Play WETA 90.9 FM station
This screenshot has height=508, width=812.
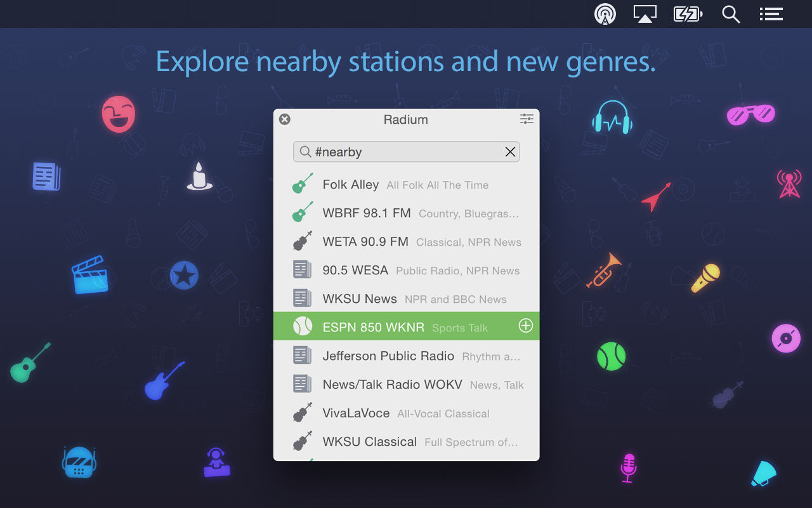[406, 242]
